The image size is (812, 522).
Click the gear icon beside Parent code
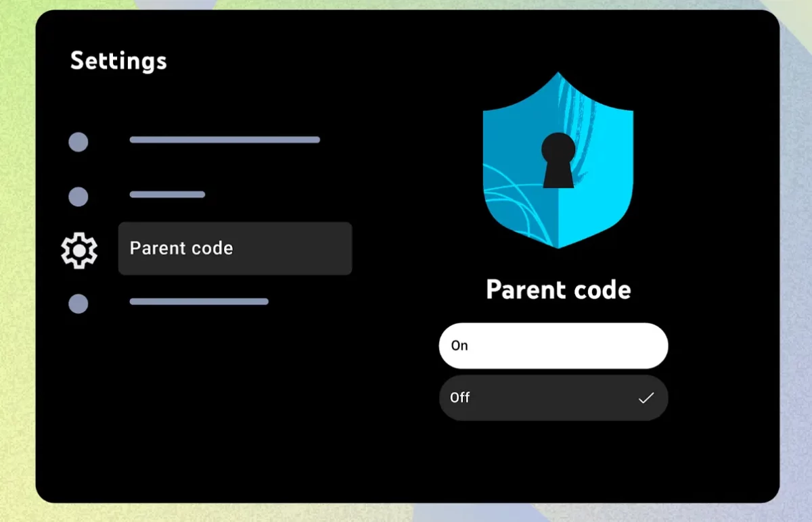79,250
